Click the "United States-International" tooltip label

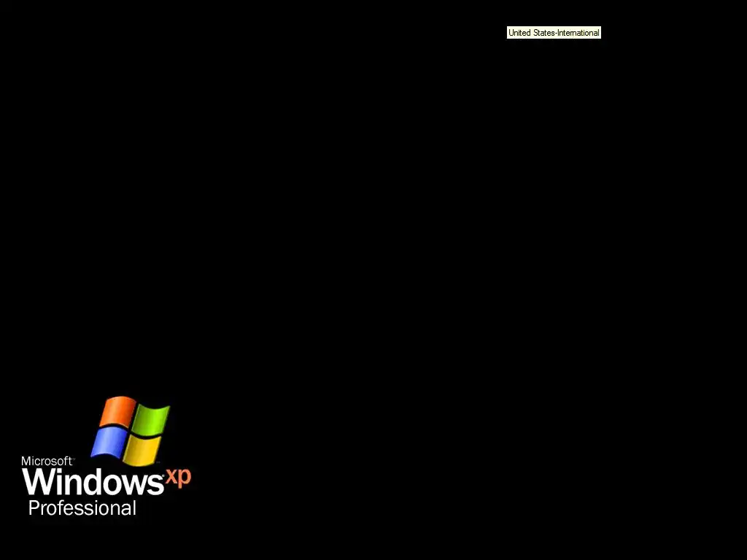[x=554, y=33]
